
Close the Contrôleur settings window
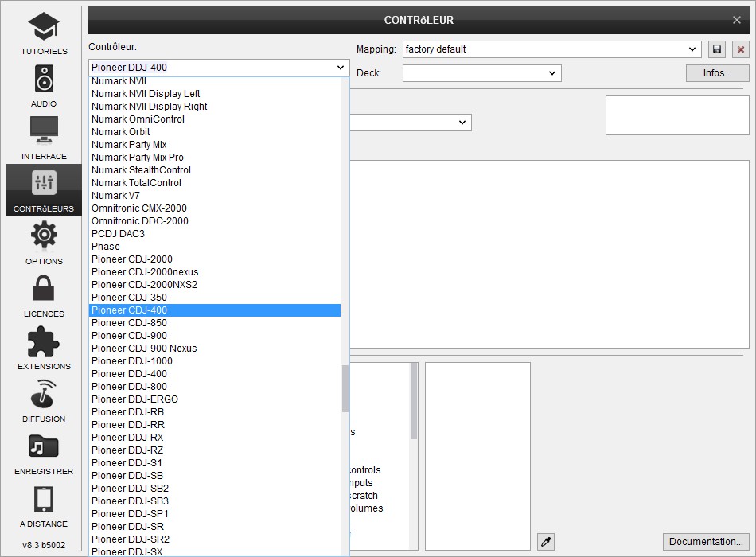[737, 20]
